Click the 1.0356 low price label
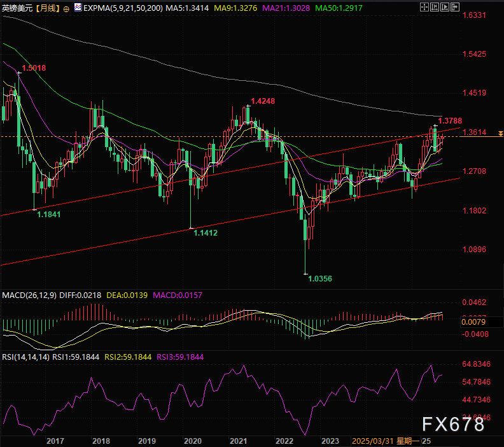The height and width of the screenshot is (447, 504). 320,278
